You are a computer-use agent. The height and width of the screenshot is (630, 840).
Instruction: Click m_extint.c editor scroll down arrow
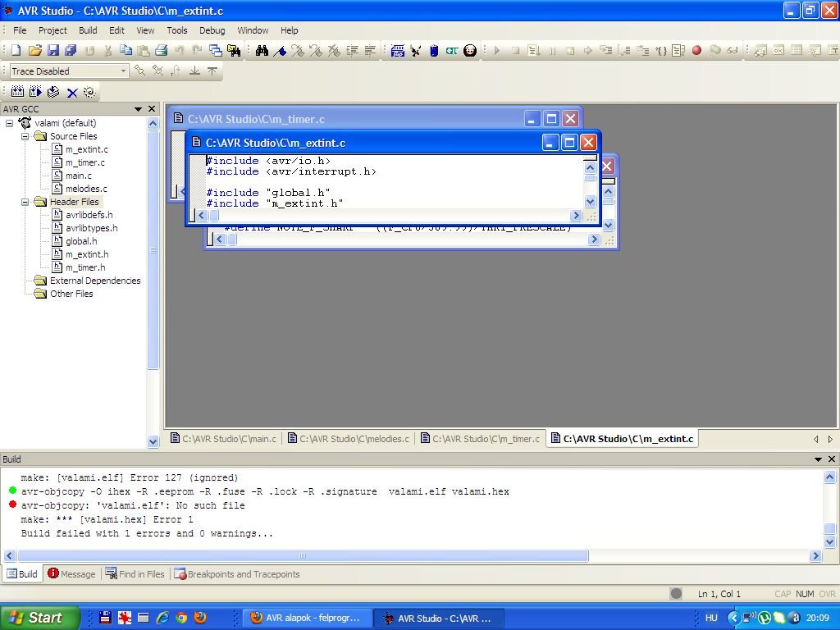[x=590, y=202]
